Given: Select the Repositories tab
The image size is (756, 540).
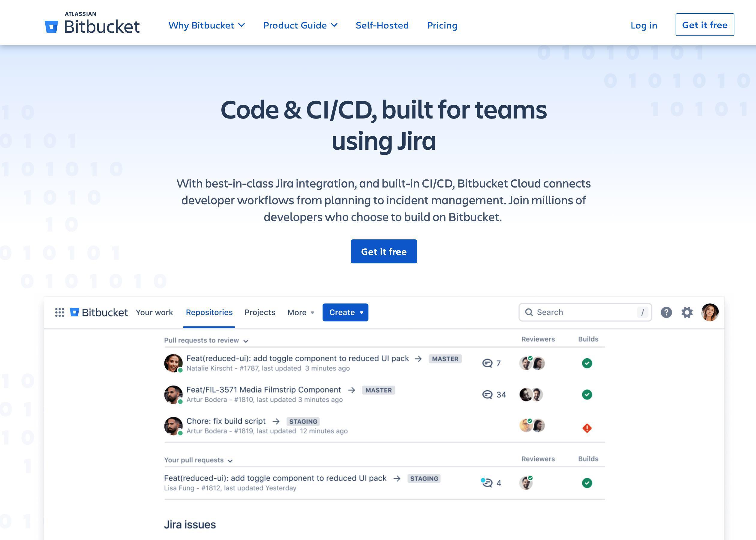Looking at the screenshot, I should [208, 312].
